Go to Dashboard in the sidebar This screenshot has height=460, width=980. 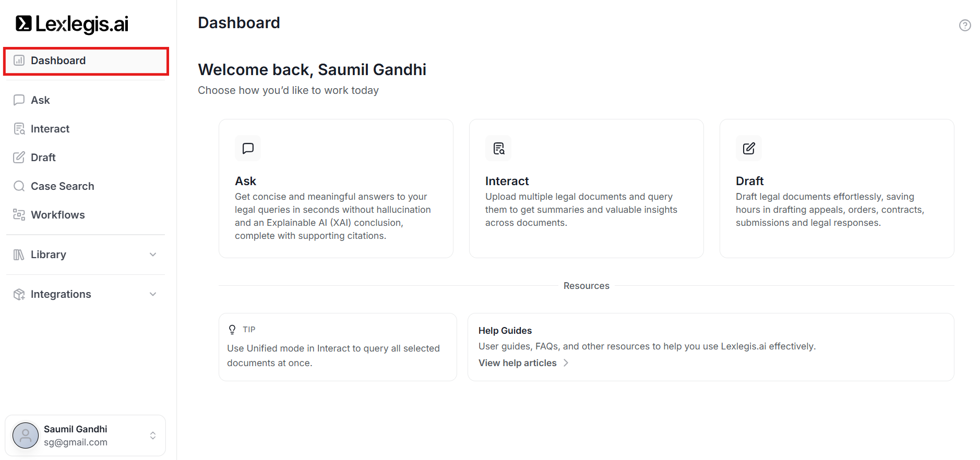[58, 60]
